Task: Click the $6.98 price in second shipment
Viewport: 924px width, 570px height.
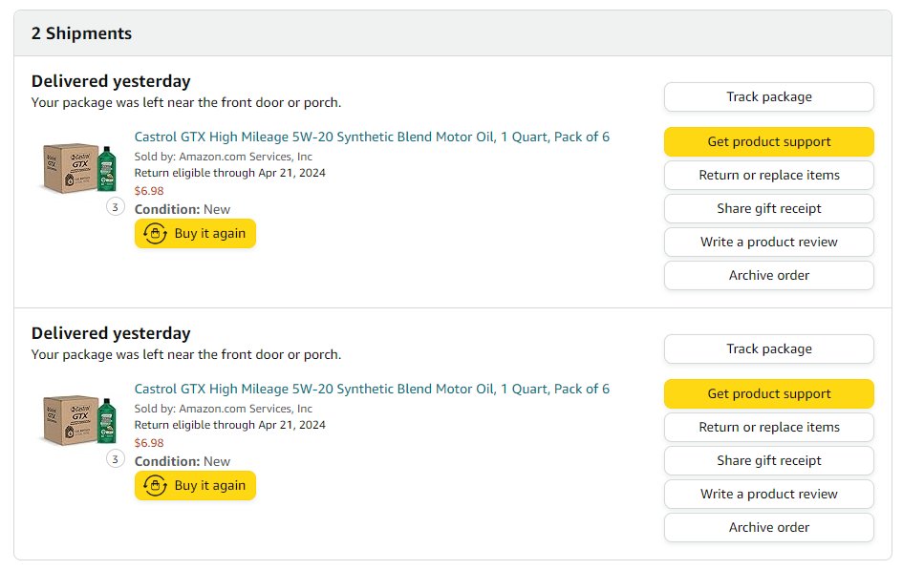Action: click(149, 443)
